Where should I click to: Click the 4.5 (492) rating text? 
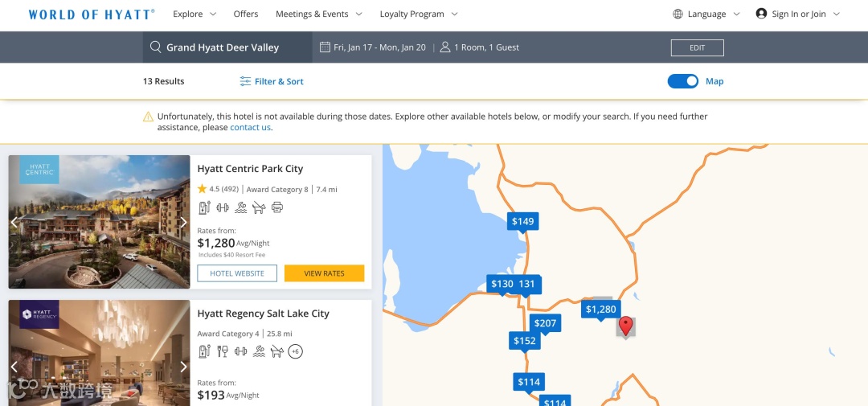[x=223, y=189]
